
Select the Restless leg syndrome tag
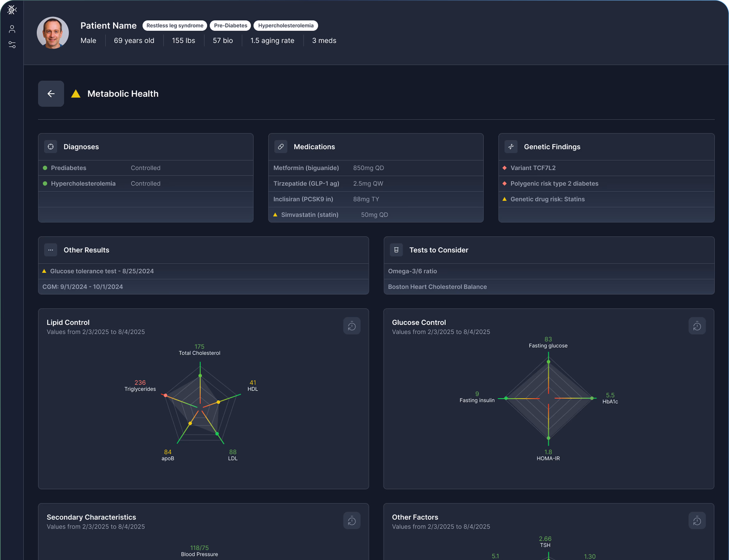tap(175, 26)
